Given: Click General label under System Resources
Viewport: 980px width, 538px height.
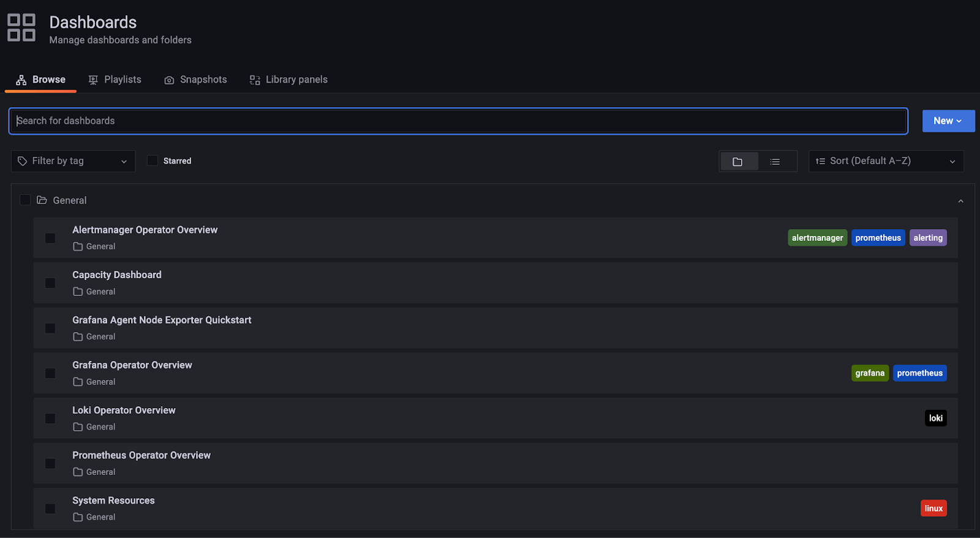Looking at the screenshot, I should pos(100,517).
